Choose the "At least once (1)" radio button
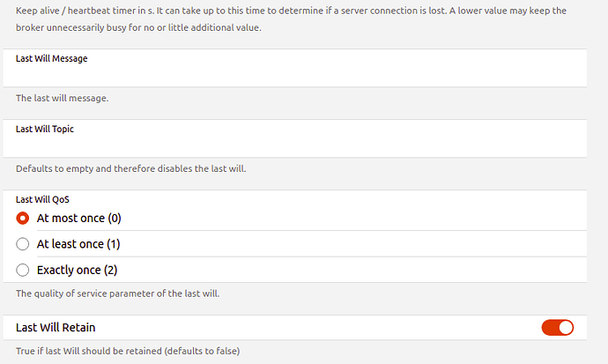The height and width of the screenshot is (364, 608). coord(23,244)
